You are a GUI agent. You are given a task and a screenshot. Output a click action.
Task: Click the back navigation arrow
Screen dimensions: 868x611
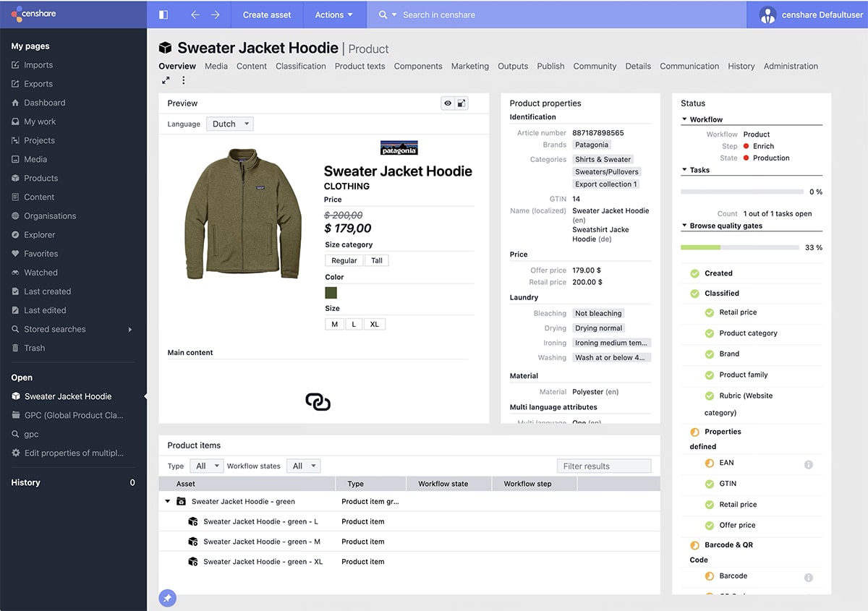click(195, 14)
